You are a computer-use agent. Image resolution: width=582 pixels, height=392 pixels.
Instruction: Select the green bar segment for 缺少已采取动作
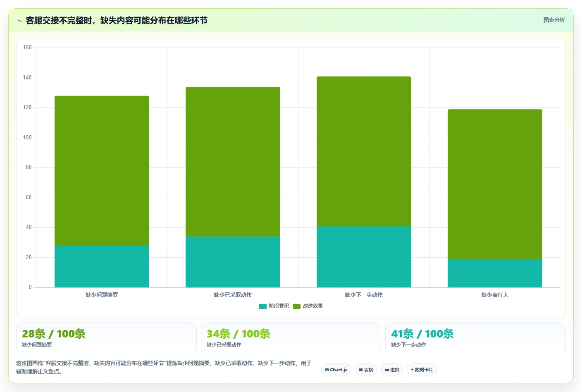[233, 162]
